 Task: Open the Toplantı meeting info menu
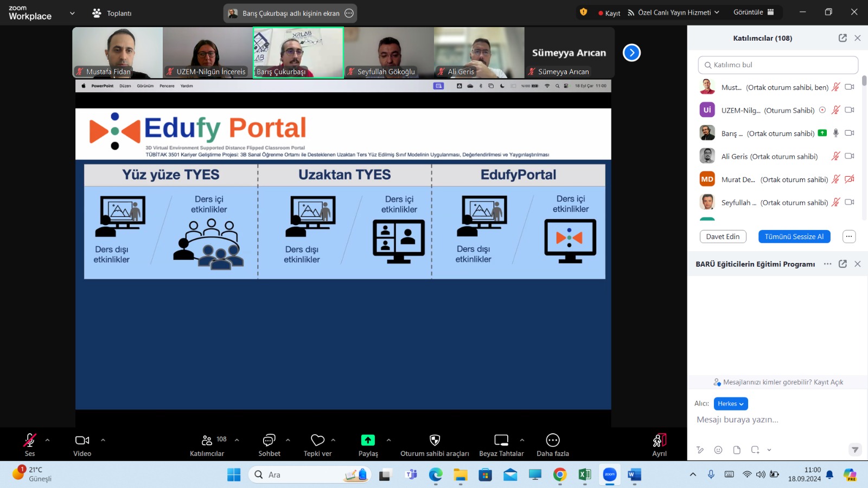(112, 13)
